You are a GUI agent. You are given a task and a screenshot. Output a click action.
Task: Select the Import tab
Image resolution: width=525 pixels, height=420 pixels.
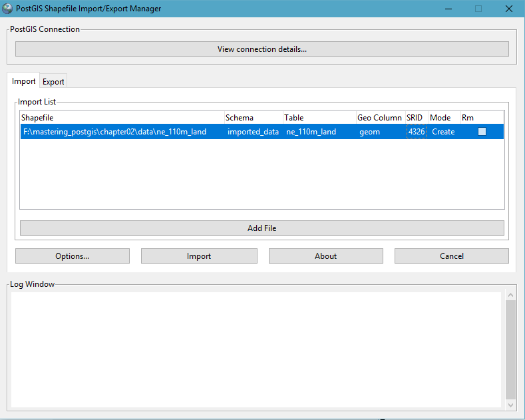tap(24, 81)
